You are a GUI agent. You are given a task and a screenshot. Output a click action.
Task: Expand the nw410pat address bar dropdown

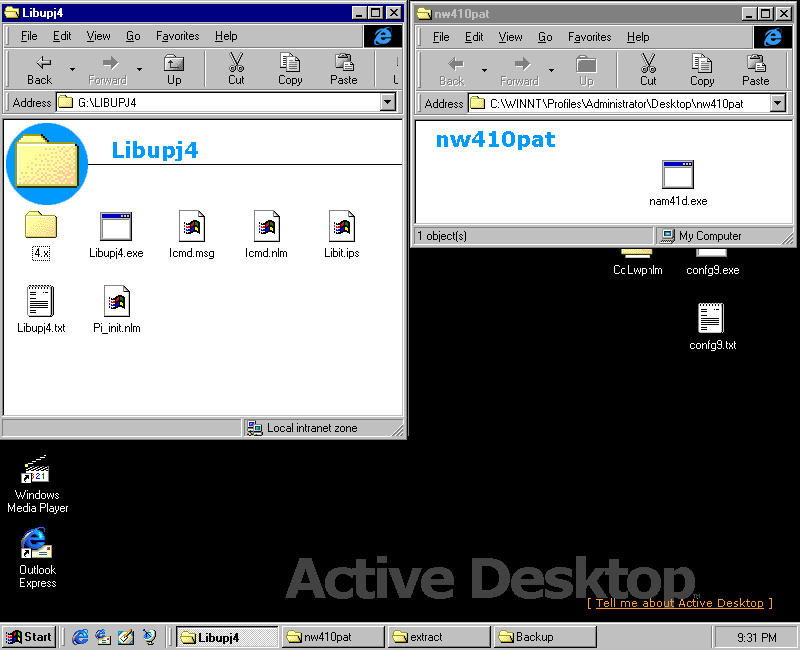tap(778, 103)
